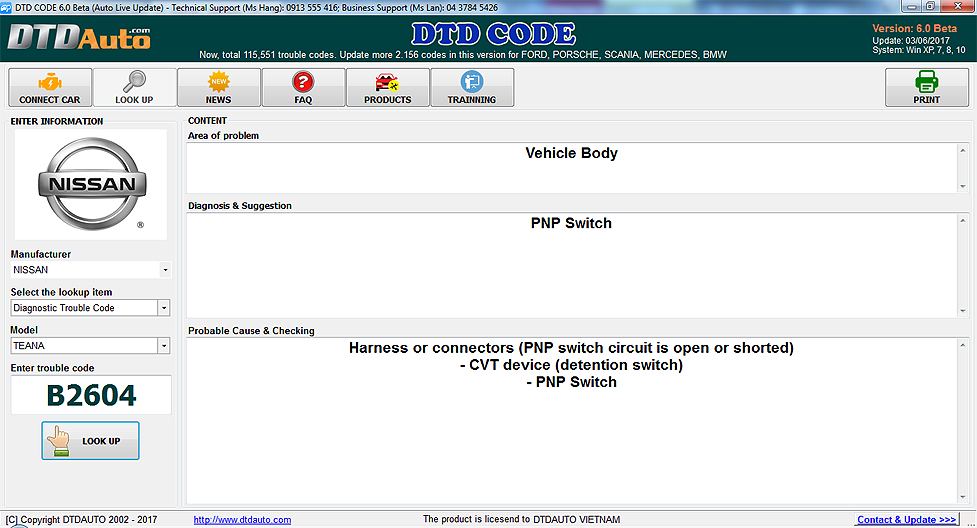
Task: Expand the lookup item dropdown
Action: [164, 308]
